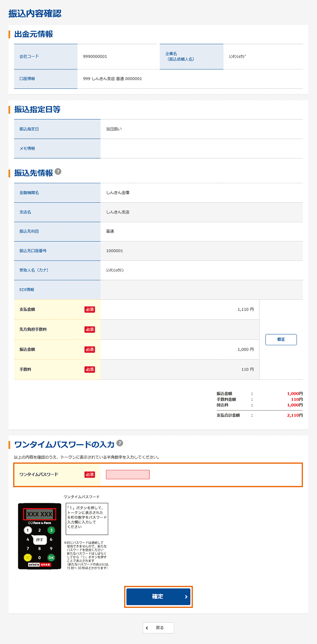Click the destination account number 1000001

click(114, 251)
